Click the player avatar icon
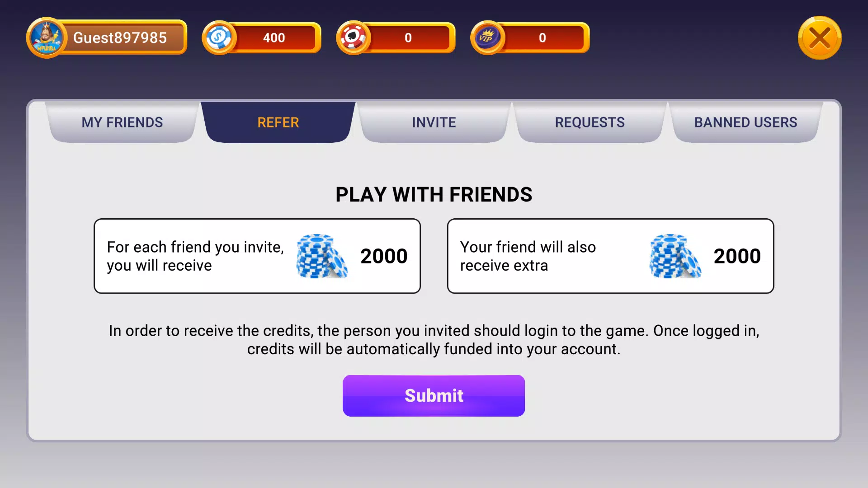Image resolution: width=868 pixels, height=488 pixels. coord(46,38)
